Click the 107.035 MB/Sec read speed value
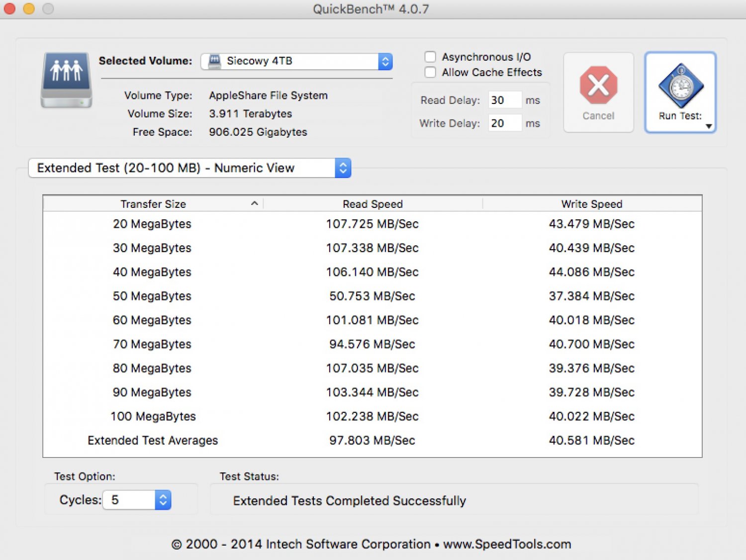 click(372, 368)
